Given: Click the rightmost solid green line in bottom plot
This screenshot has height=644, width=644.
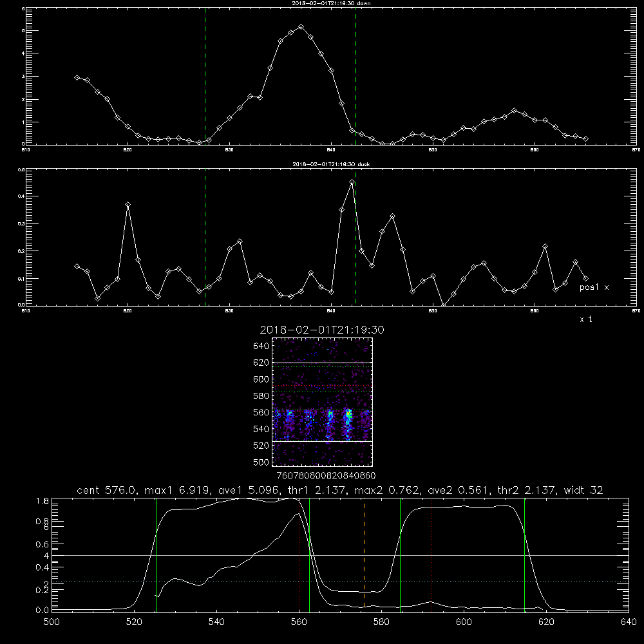Looking at the screenshot, I should pyautogui.click(x=524, y=554).
